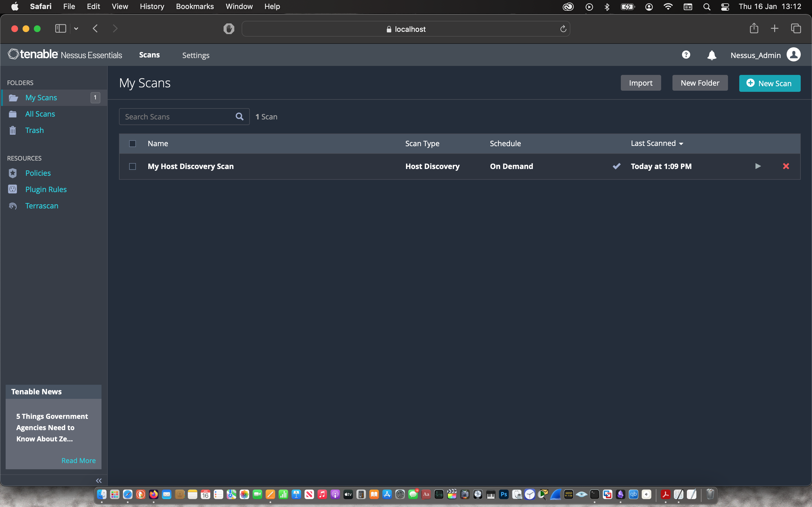Open the help question mark icon
The height and width of the screenshot is (507, 812).
pyautogui.click(x=686, y=55)
